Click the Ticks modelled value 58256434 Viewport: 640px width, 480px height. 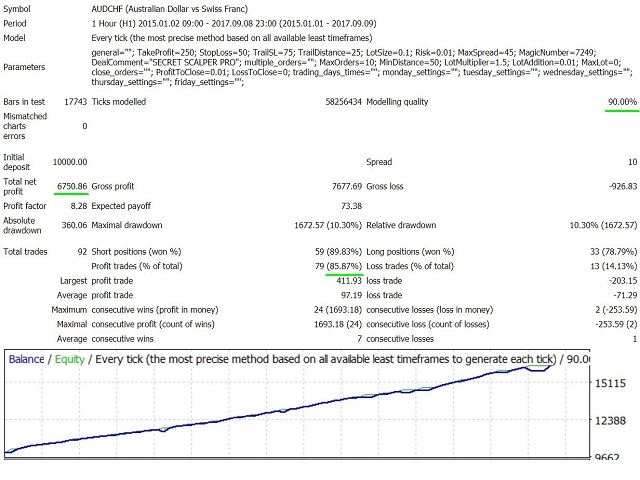pyautogui.click(x=343, y=102)
